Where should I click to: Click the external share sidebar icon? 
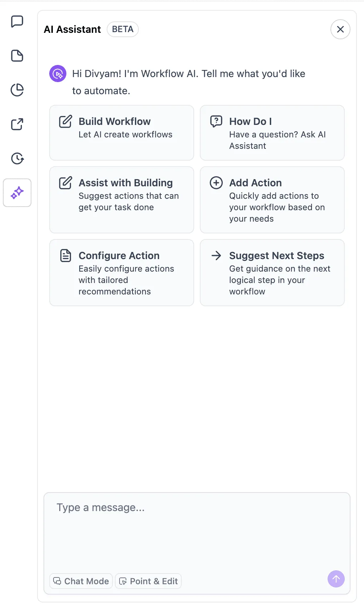click(x=17, y=124)
